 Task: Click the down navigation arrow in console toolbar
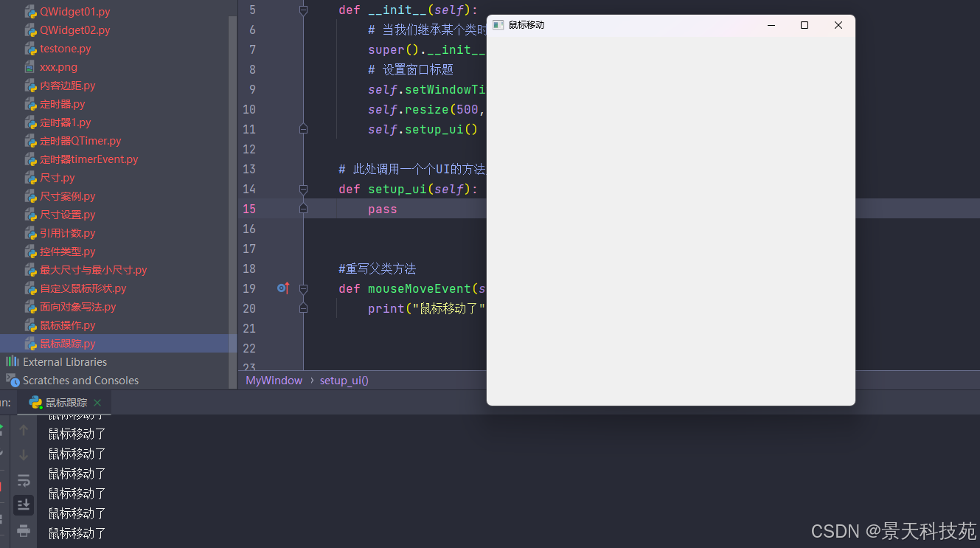[24, 453]
